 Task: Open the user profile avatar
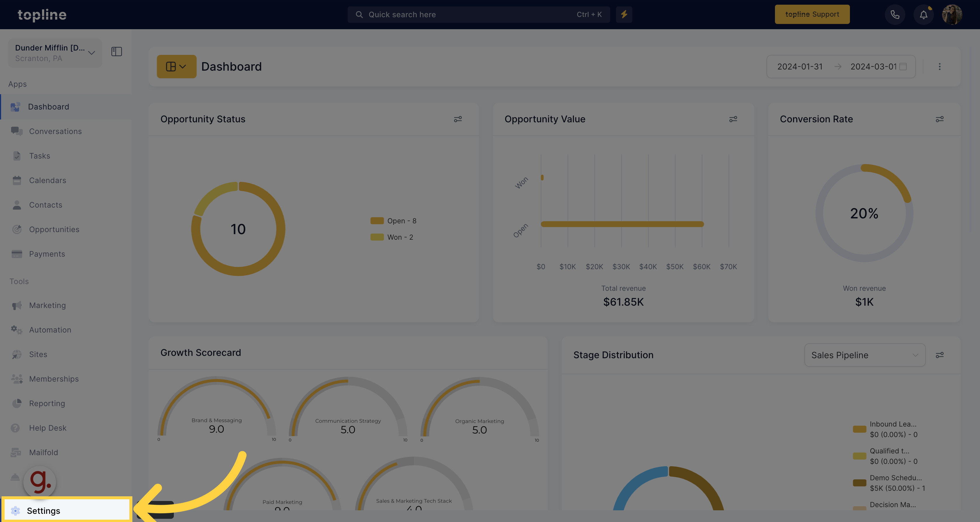click(952, 15)
